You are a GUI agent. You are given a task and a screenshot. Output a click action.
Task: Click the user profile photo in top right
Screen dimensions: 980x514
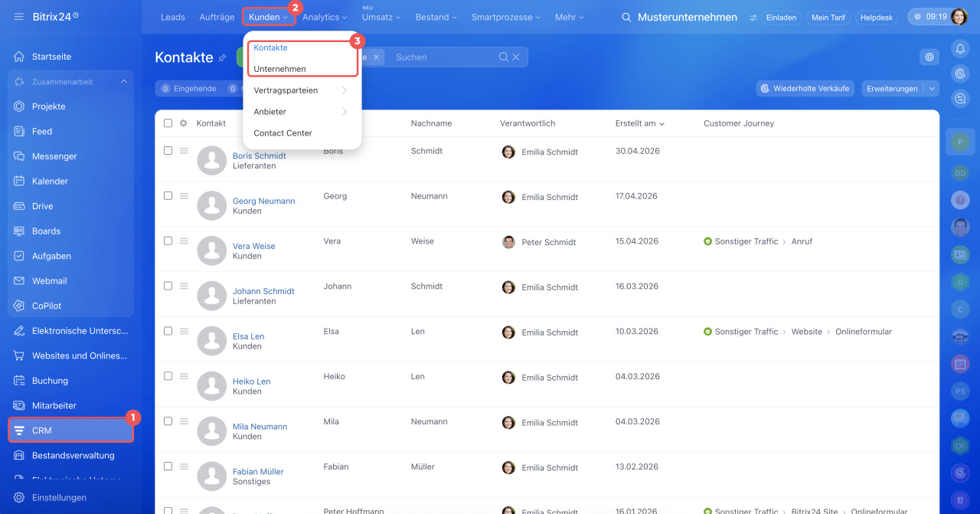tap(959, 17)
